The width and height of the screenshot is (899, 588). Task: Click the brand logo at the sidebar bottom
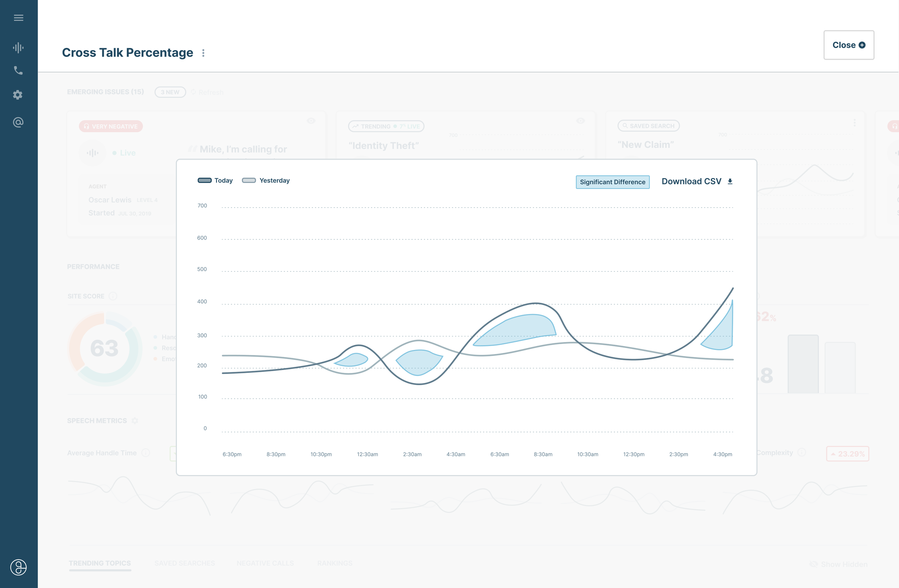pyautogui.click(x=18, y=567)
